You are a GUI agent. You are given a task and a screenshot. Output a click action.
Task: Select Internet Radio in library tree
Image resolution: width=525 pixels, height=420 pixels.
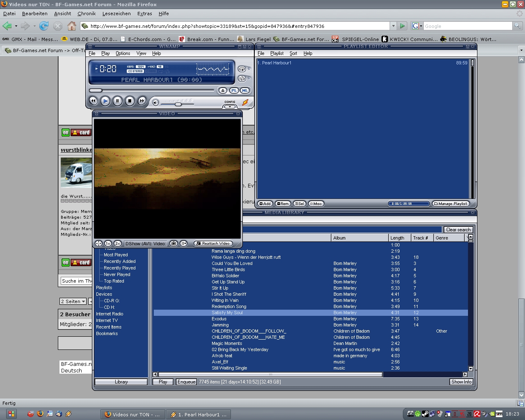110,314
